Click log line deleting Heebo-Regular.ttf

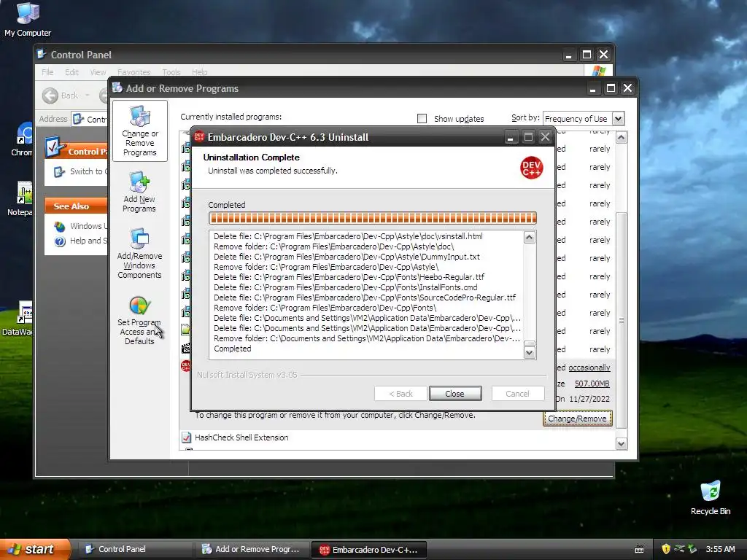(x=349, y=277)
